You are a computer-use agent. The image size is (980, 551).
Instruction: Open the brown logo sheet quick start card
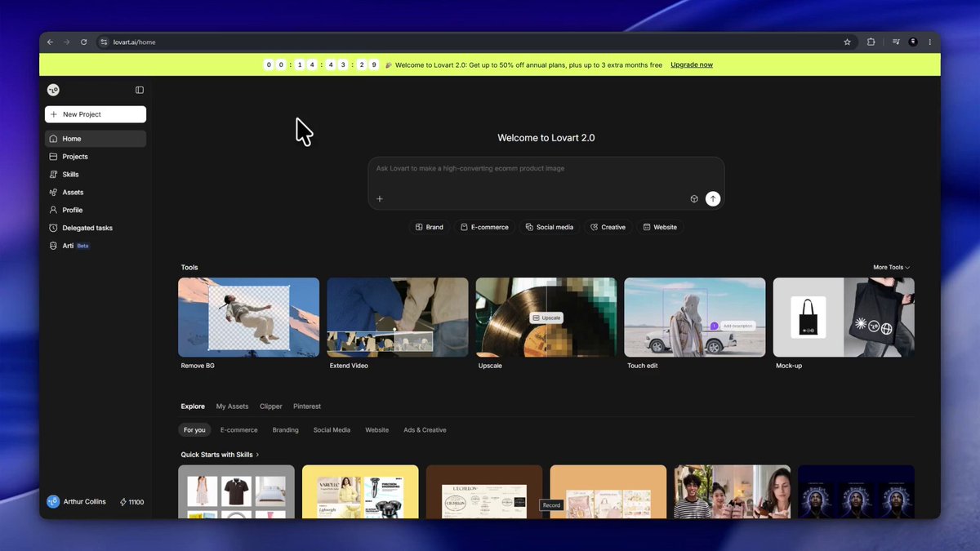point(484,491)
